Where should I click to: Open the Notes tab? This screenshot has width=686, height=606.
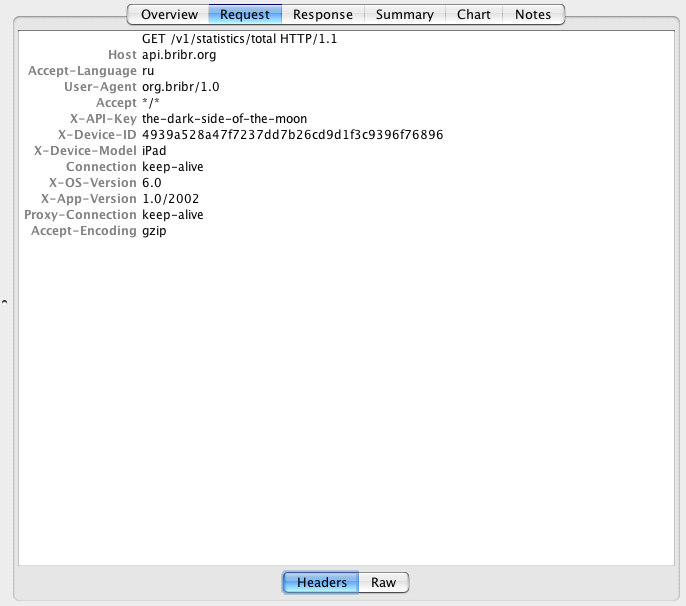(533, 14)
